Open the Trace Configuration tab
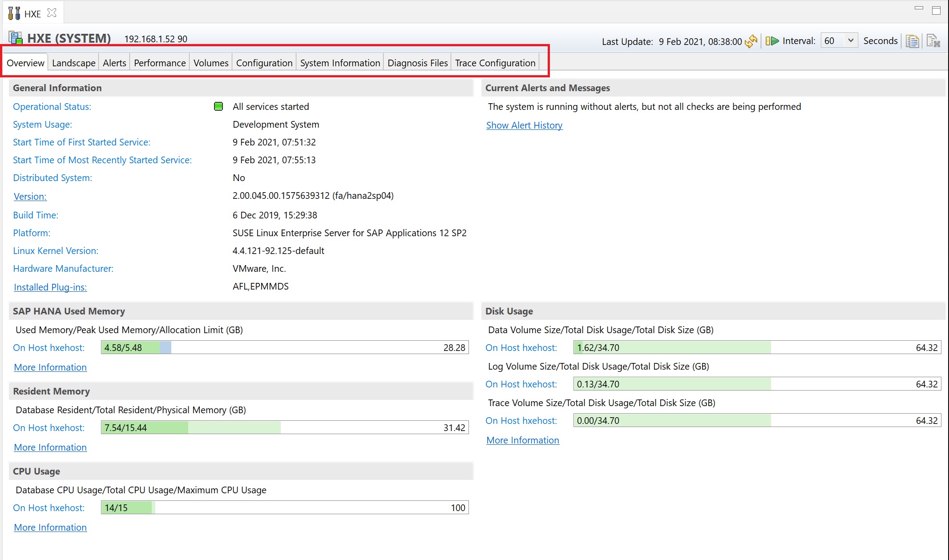Image resolution: width=949 pixels, height=560 pixels. pyautogui.click(x=495, y=63)
